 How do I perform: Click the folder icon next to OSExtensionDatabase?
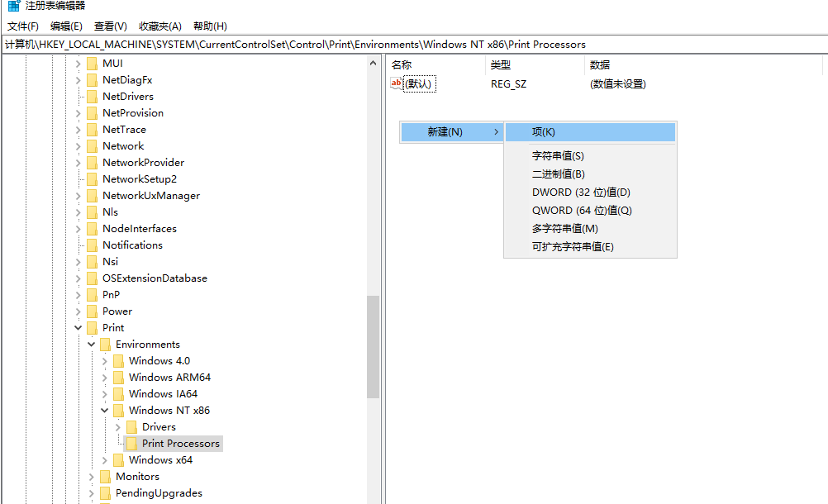click(x=92, y=278)
